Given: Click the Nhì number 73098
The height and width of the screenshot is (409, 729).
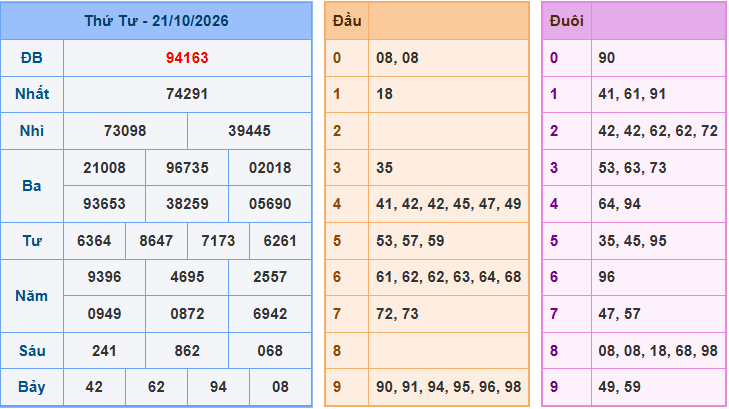Looking at the screenshot, I should point(125,131).
